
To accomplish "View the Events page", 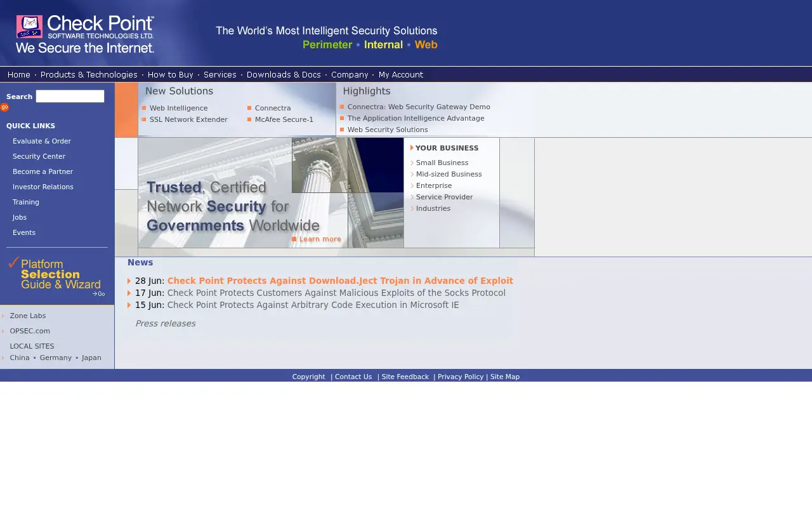I will [x=24, y=232].
